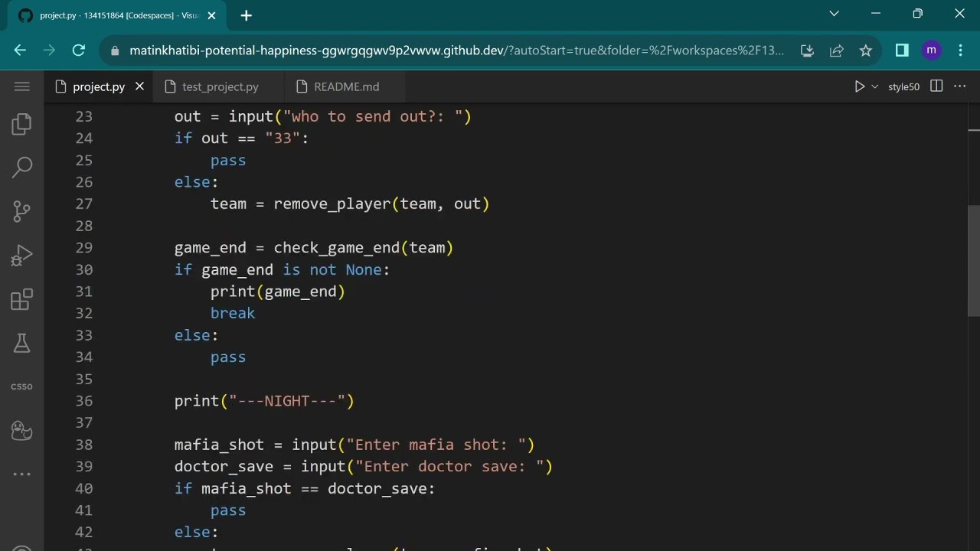Open the Search view
Image resolution: width=980 pixels, height=551 pixels.
[x=21, y=167]
